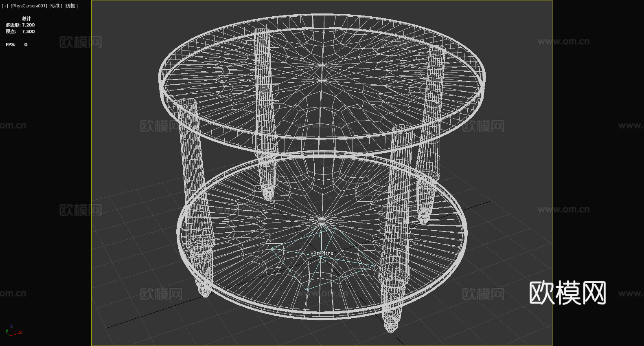Open the 线框 display mode menu
Viewport: 644px width, 346px height.
click(x=71, y=6)
